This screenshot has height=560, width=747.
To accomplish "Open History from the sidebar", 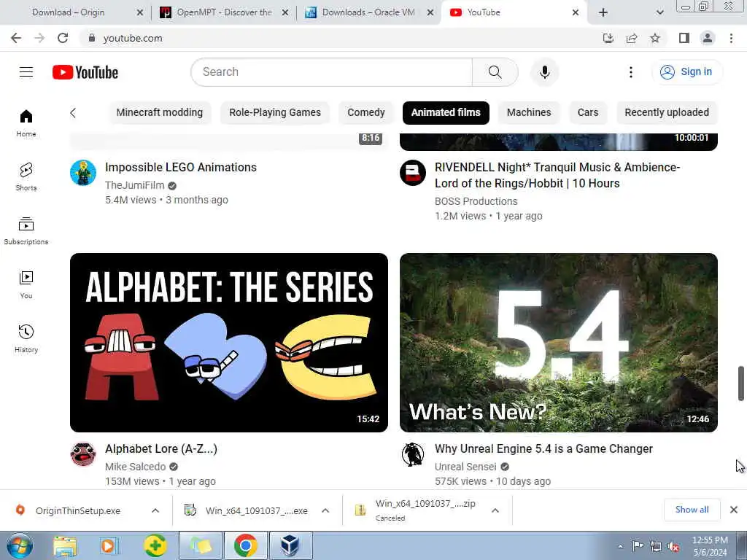I will 26,338.
